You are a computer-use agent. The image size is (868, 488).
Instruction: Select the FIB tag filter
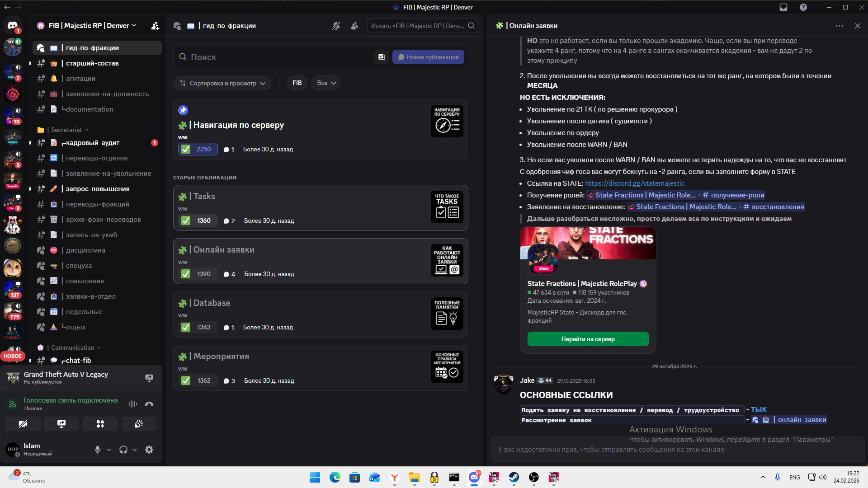(x=297, y=83)
